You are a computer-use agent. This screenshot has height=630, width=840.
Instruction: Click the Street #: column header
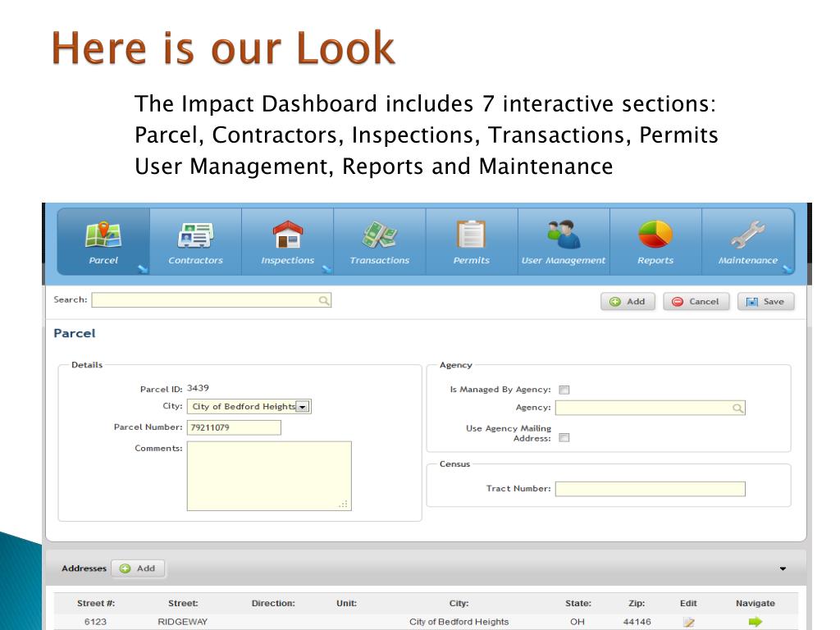[x=96, y=603]
